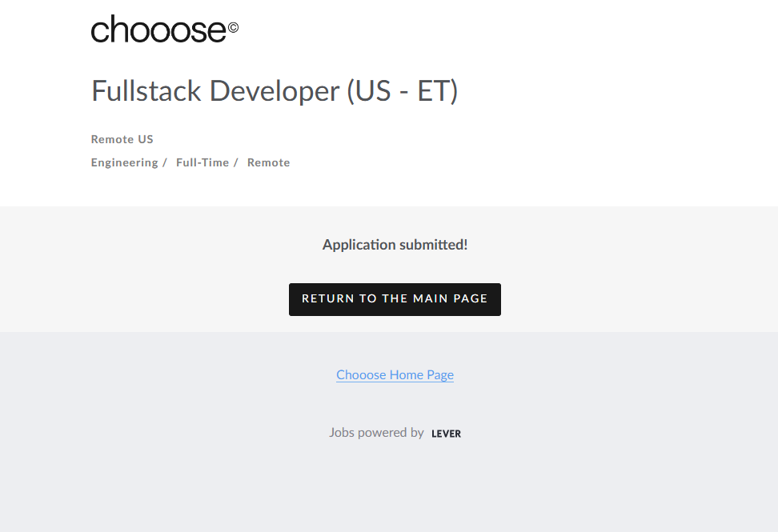Image resolution: width=778 pixels, height=532 pixels.
Task: Click the Full-Time commitment label
Action: click(202, 162)
